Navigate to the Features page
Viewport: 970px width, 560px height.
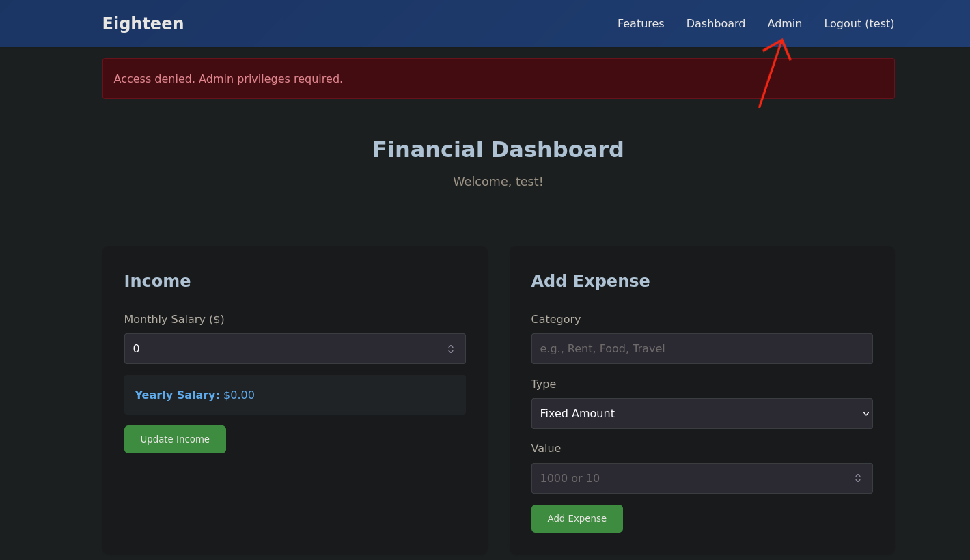640,23
